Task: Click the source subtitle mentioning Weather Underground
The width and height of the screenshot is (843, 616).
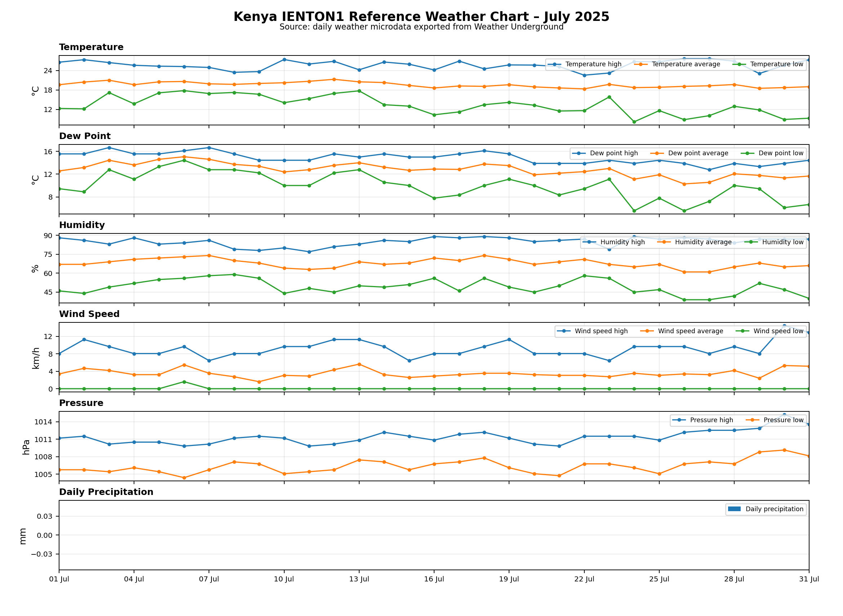Action: pos(421,27)
